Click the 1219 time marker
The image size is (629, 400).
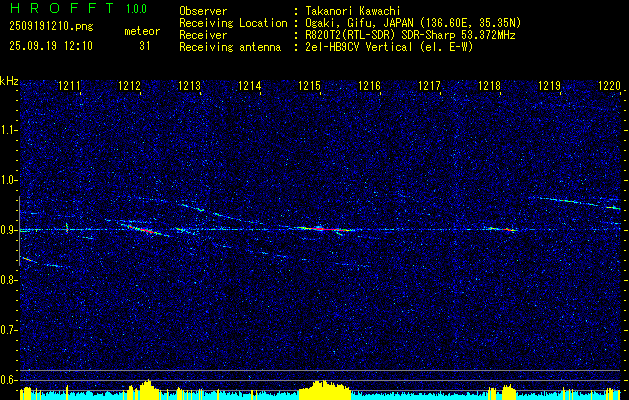550,85
